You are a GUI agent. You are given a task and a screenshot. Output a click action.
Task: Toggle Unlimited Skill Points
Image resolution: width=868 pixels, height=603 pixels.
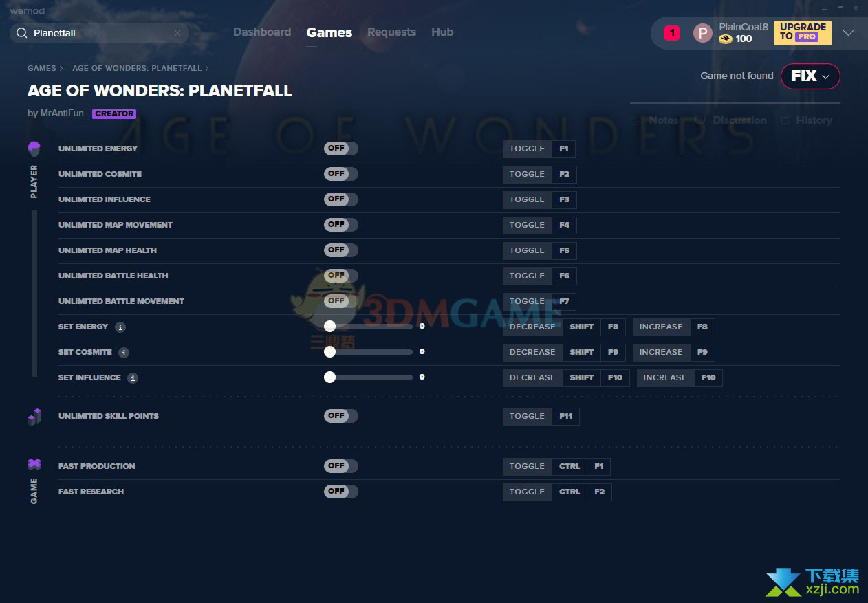pyautogui.click(x=341, y=416)
